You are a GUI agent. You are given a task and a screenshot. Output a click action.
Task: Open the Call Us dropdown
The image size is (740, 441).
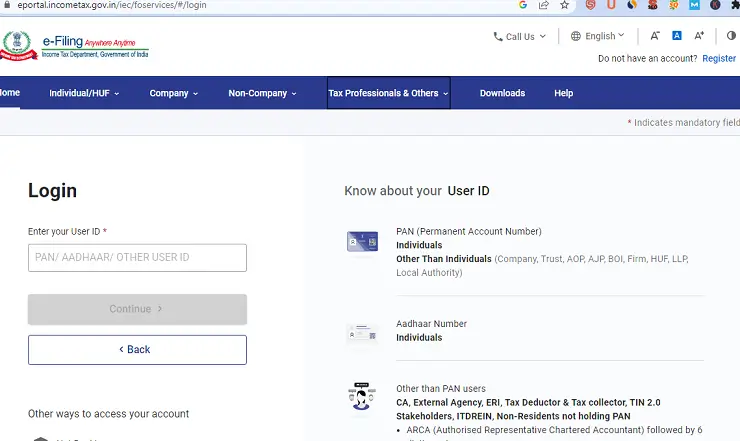tap(520, 36)
